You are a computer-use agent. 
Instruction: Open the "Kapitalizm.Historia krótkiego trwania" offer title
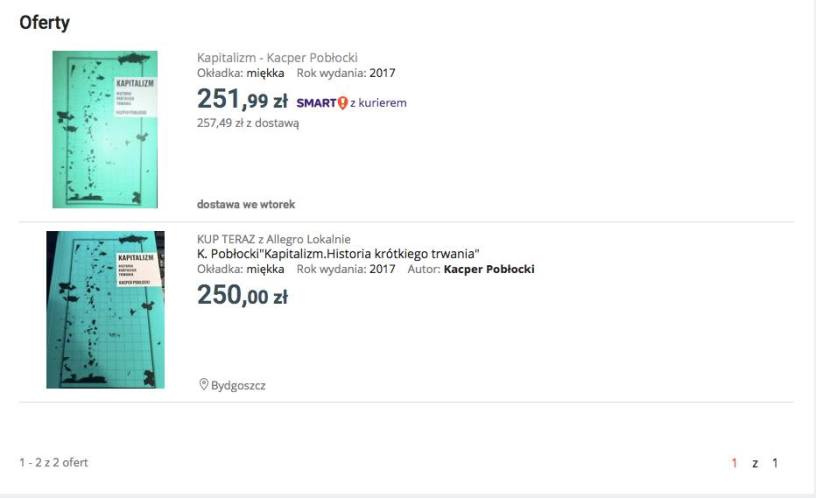(339, 253)
